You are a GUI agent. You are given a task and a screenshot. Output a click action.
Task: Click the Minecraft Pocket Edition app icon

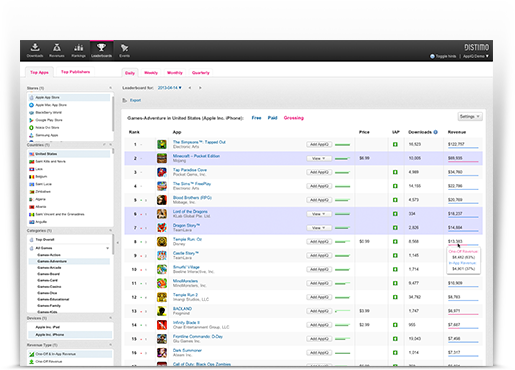tap(162, 158)
